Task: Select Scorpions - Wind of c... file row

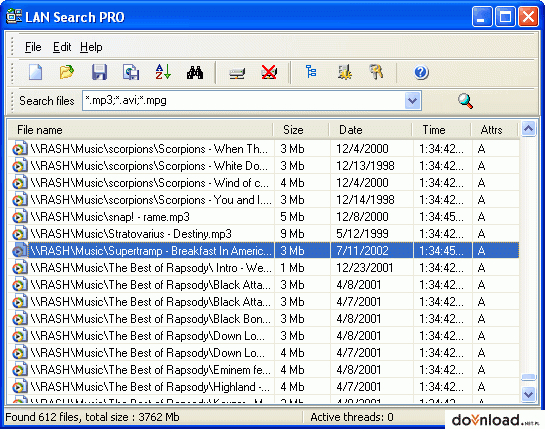Action: (263, 183)
